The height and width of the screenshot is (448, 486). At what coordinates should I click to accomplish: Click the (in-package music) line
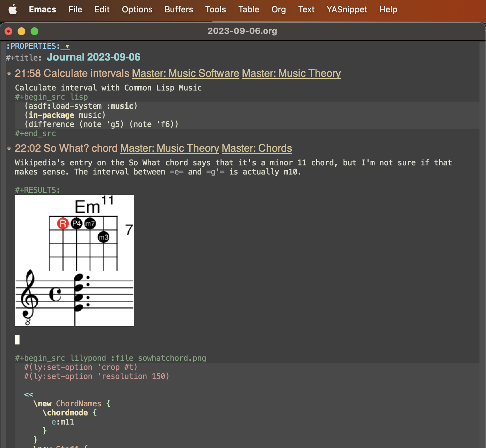(65, 115)
